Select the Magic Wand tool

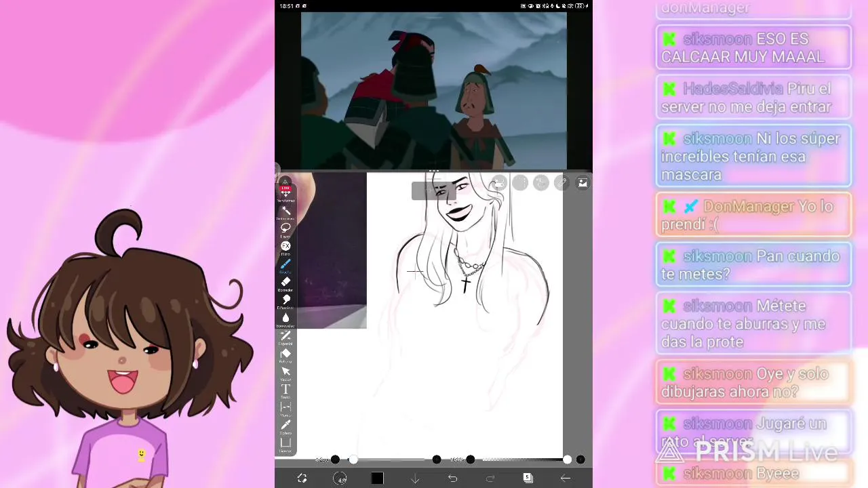coord(285,212)
